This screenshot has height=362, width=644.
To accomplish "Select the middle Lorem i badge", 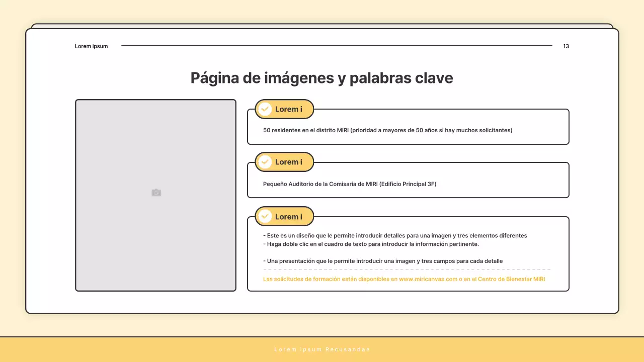I will pos(284,162).
